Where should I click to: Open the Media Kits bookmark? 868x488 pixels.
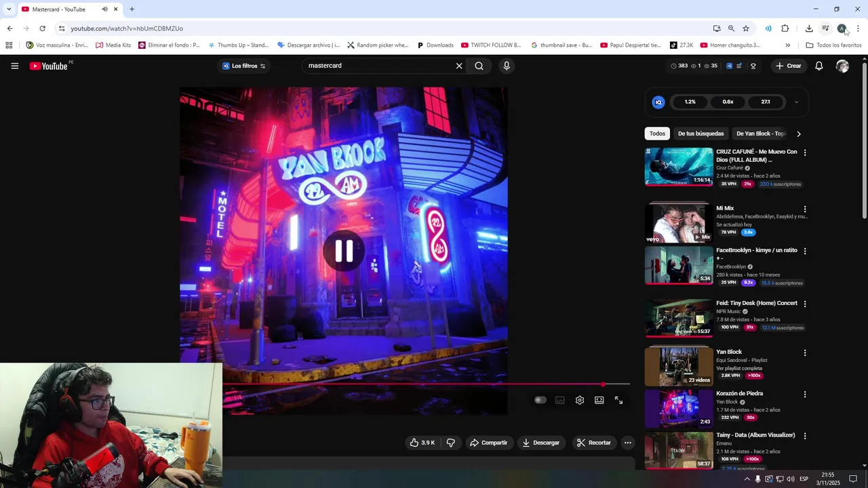pyautogui.click(x=113, y=45)
